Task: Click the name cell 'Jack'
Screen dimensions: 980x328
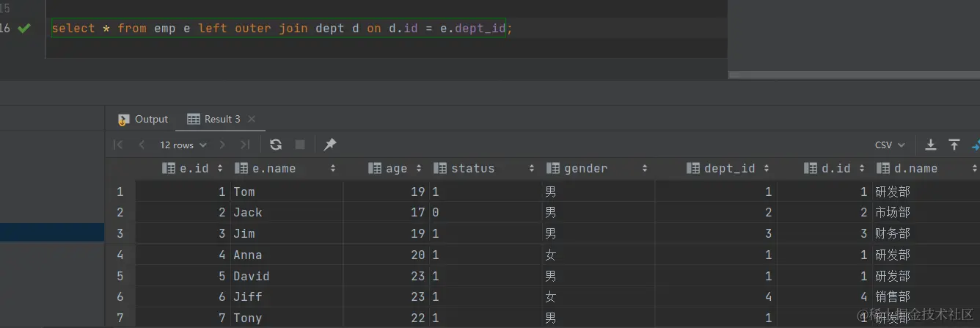Action: 287,212
